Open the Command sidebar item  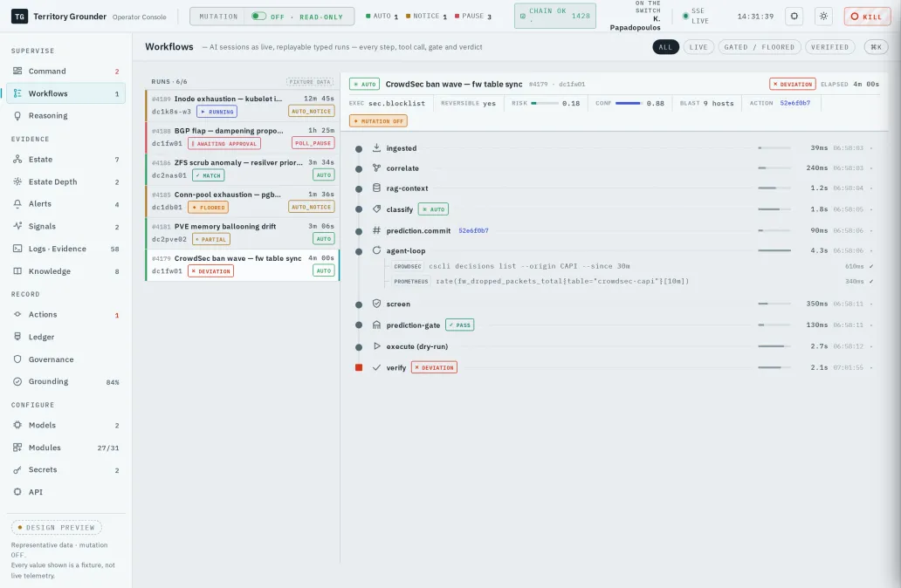pyautogui.click(x=65, y=72)
